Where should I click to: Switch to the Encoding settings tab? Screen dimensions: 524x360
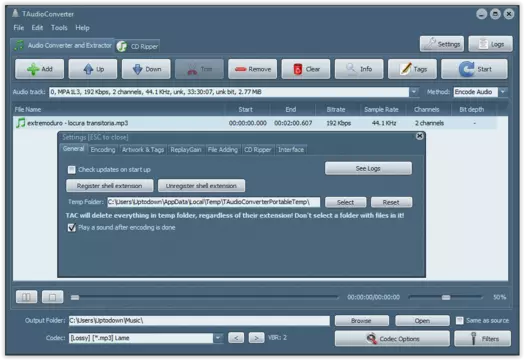tap(103, 150)
